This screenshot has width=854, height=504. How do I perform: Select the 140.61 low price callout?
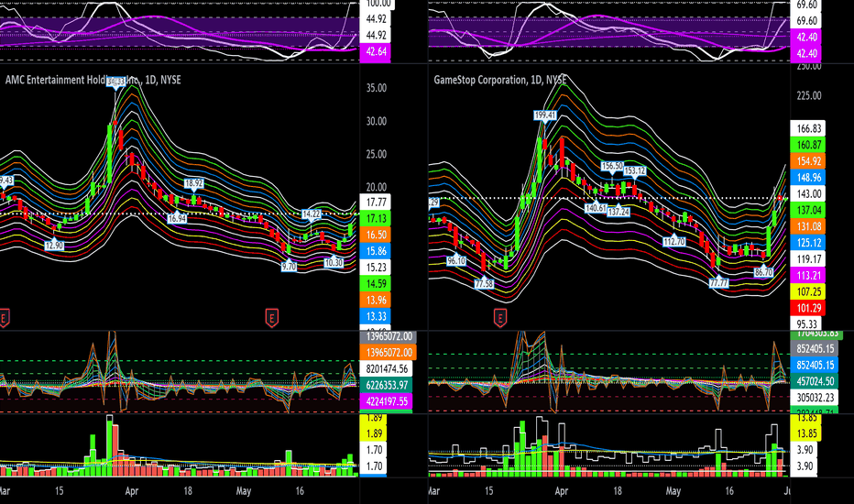coord(596,208)
